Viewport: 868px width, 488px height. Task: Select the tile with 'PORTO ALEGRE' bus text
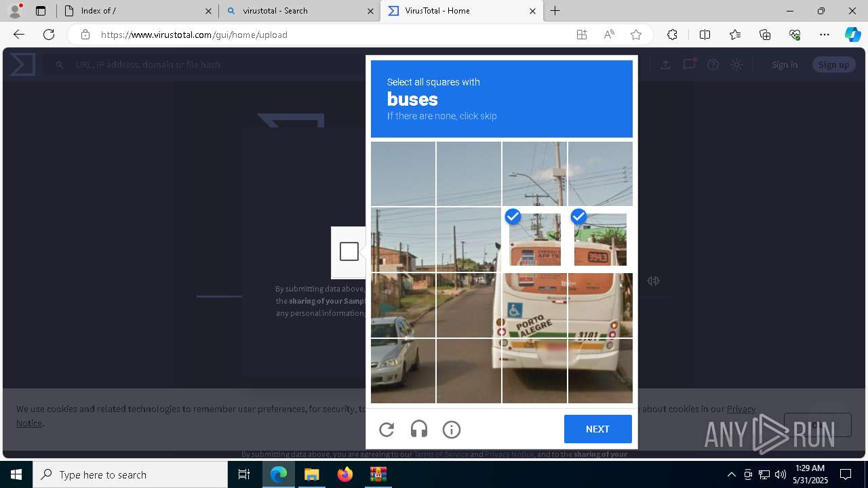[x=534, y=305]
